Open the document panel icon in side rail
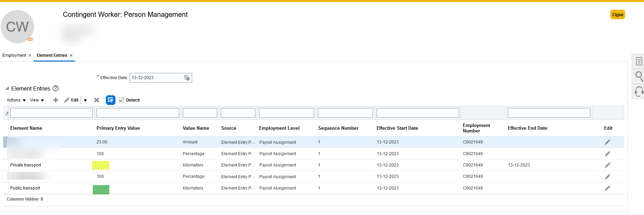 pyautogui.click(x=639, y=61)
